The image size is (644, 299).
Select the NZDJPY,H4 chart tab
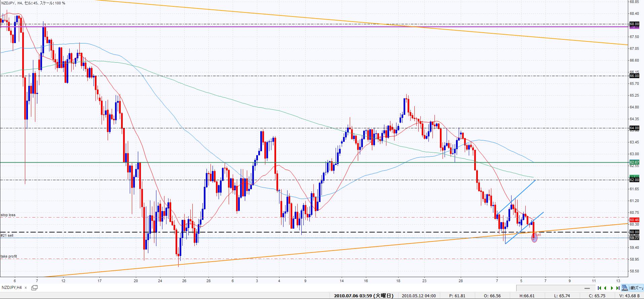point(12,288)
